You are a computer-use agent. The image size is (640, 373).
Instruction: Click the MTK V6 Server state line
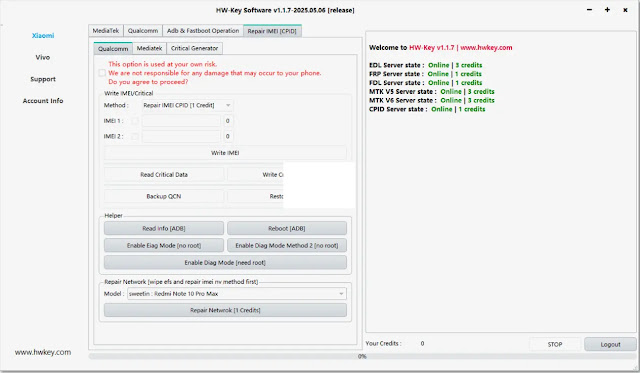[431, 100]
